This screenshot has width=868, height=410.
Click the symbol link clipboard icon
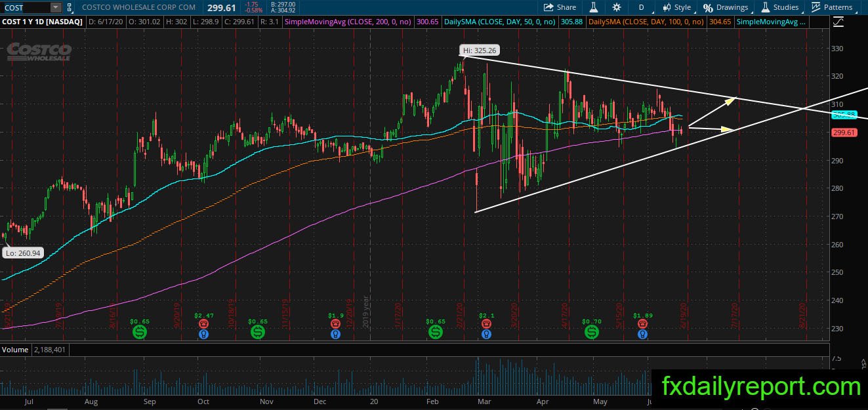tap(70, 7)
